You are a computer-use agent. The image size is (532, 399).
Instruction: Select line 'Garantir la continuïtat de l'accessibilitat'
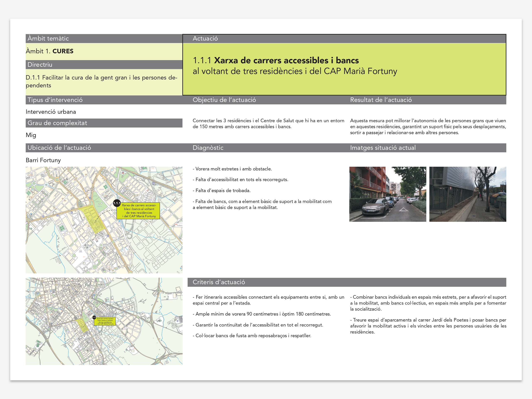(x=258, y=325)
